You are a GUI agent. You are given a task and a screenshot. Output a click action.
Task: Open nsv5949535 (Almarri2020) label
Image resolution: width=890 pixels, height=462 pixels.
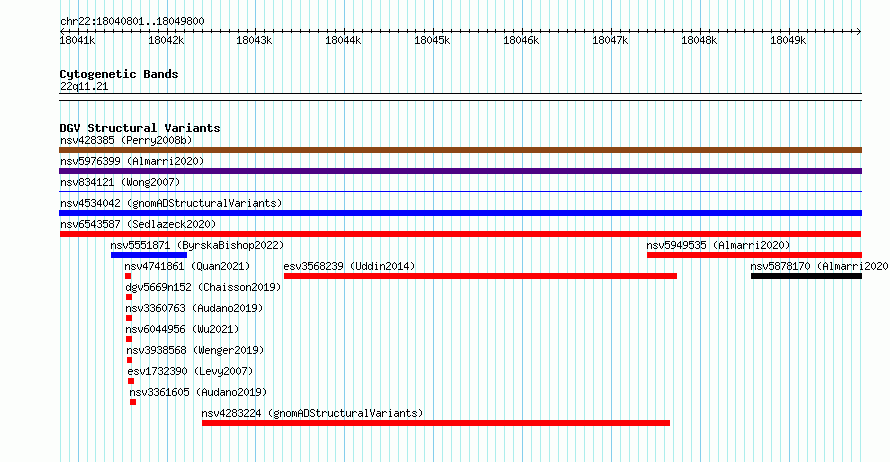coord(718,245)
